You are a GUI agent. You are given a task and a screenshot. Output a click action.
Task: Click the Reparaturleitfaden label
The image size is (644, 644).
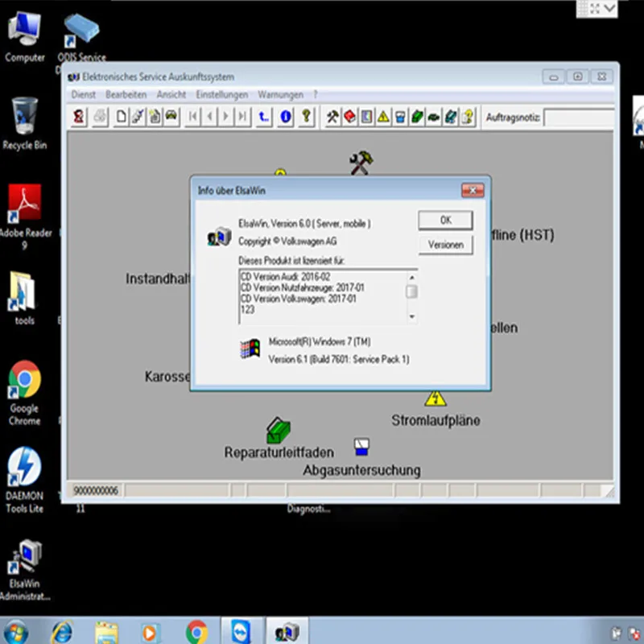(279, 452)
